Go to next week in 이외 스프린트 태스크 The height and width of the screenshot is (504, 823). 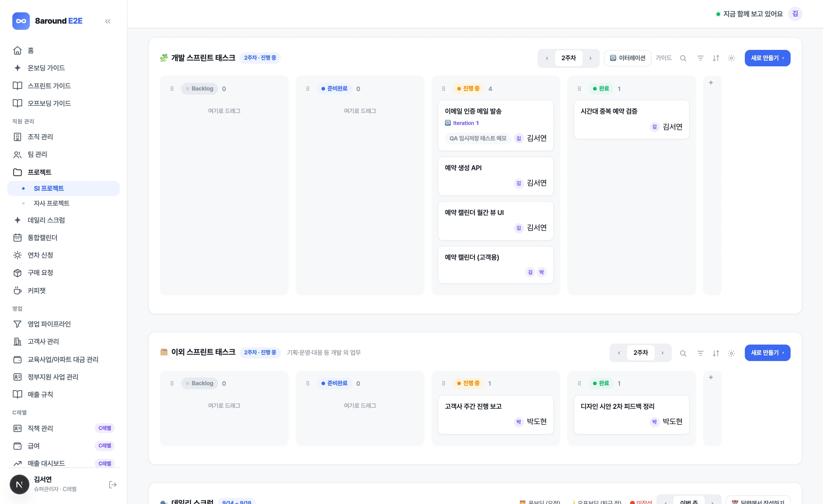(x=662, y=353)
